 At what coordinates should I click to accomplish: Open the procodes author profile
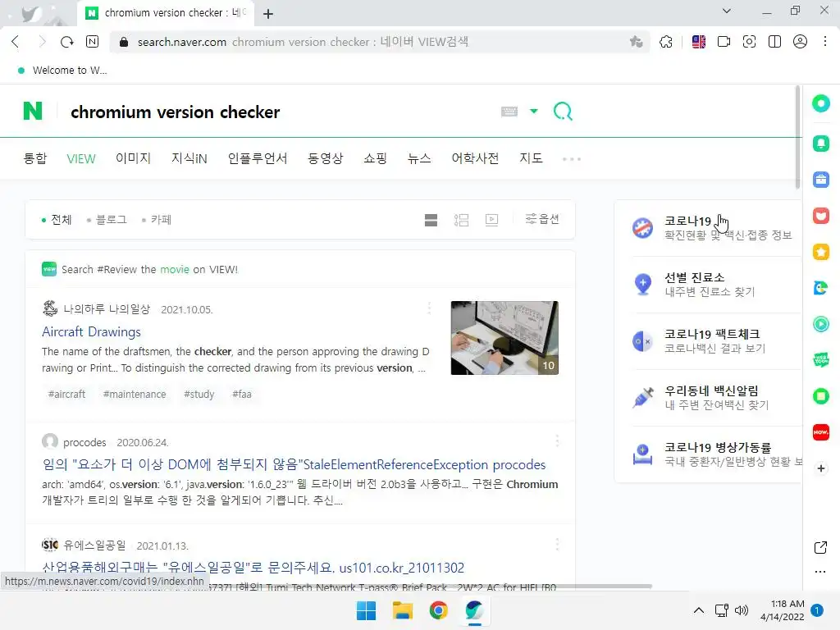[x=84, y=442]
